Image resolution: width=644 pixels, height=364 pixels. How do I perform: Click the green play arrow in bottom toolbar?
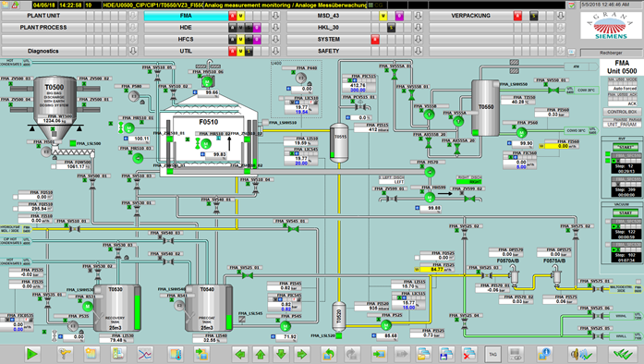tap(32, 354)
